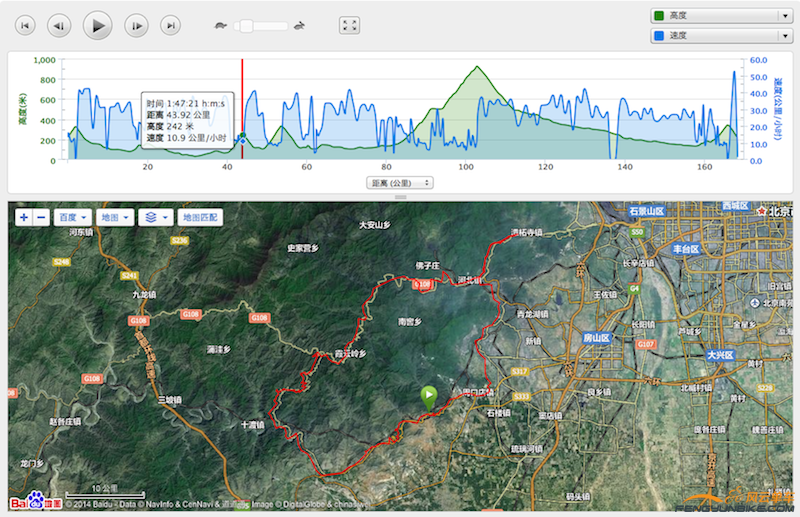This screenshot has height=517, width=800.
Task: Click the 三坡镇 place label
Action: click(x=170, y=400)
